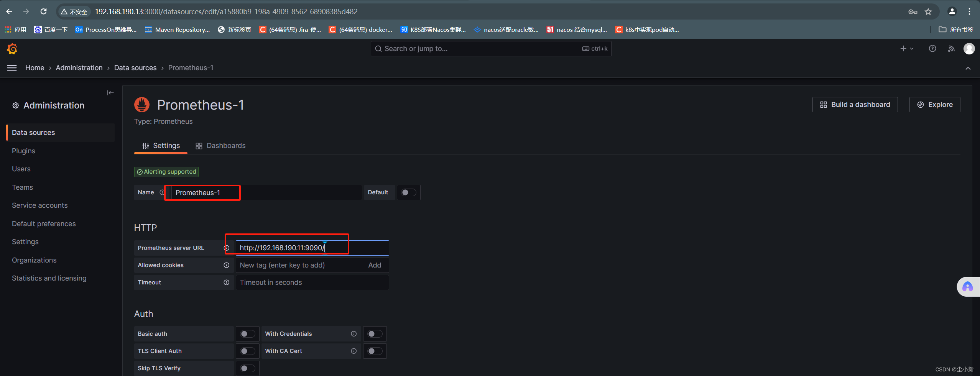Viewport: 980px width, 376px height.
Task: Click the Prometheus server URL field
Action: tap(312, 248)
